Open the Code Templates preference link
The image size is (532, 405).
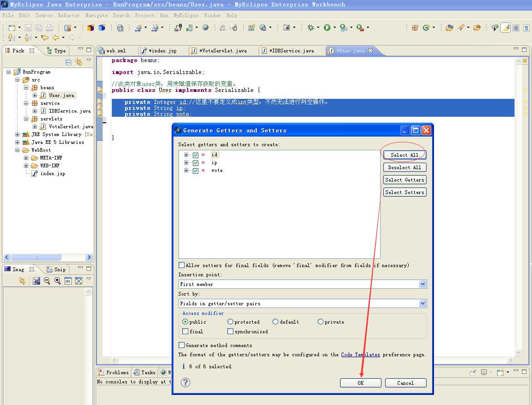(360, 354)
